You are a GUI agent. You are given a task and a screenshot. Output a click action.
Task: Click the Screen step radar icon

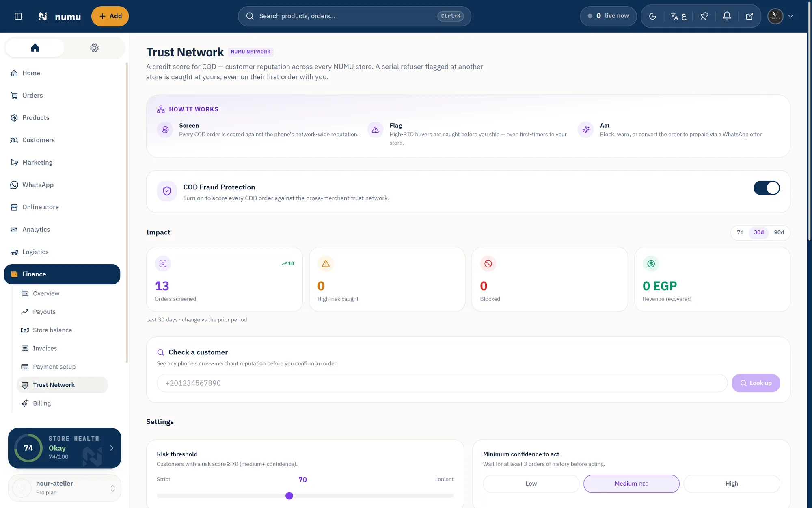click(165, 130)
